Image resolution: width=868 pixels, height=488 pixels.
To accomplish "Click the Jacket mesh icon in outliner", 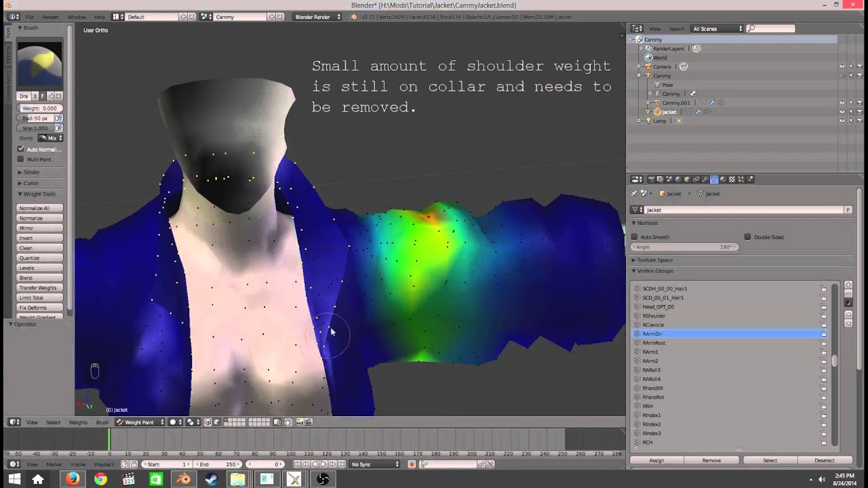I will [657, 112].
